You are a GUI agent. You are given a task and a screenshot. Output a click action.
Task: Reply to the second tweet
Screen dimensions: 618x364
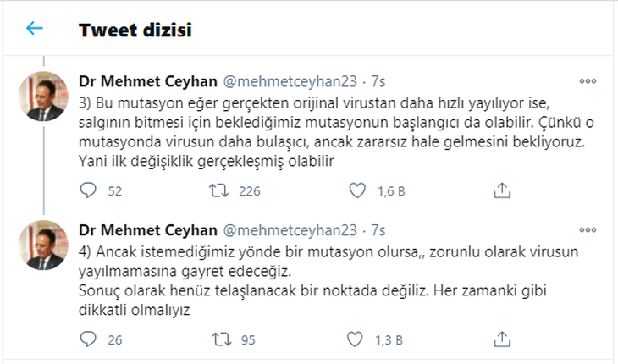click(x=89, y=339)
